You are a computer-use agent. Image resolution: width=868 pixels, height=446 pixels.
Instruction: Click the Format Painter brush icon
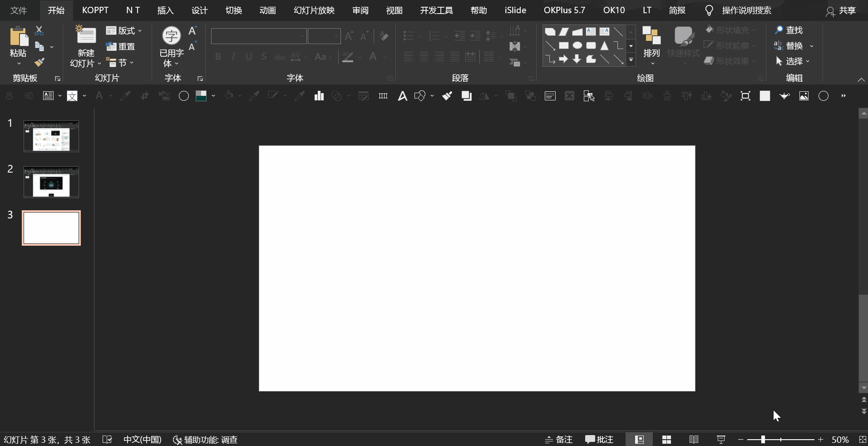coord(39,62)
